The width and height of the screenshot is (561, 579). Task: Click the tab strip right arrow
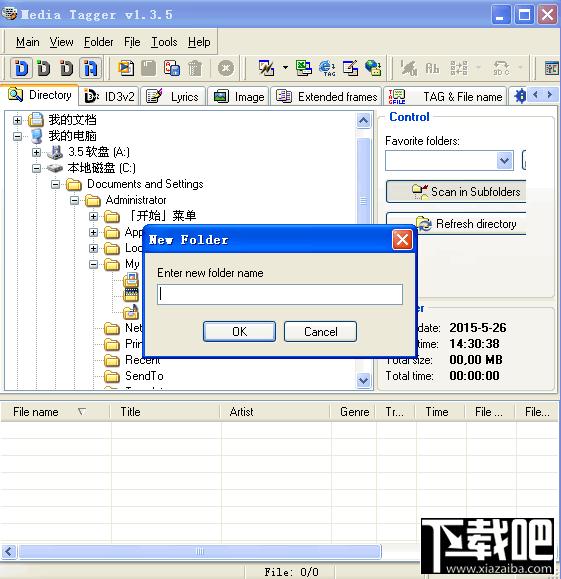(x=550, y=95)
